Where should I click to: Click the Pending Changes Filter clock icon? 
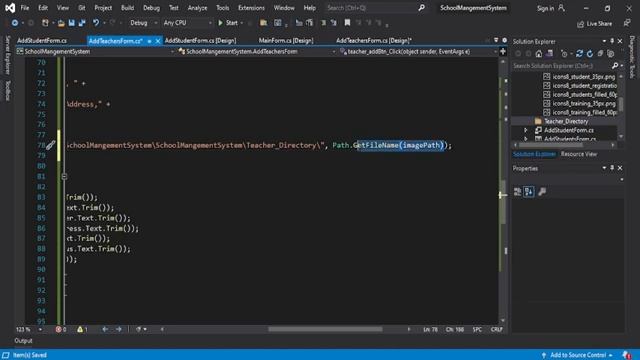(564, 53)
